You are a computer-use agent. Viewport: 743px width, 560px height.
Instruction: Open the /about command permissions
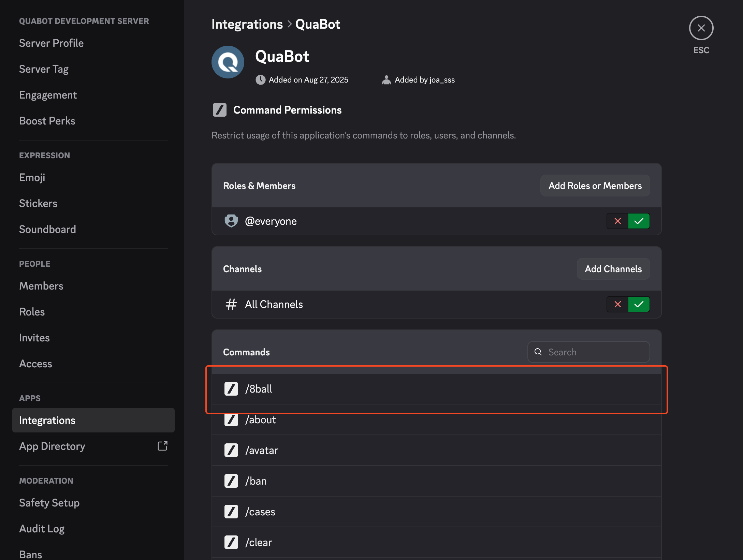pos(436,419)
